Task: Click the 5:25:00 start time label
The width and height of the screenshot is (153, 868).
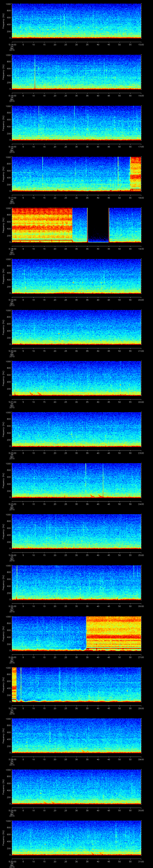Action: (12, 606)
